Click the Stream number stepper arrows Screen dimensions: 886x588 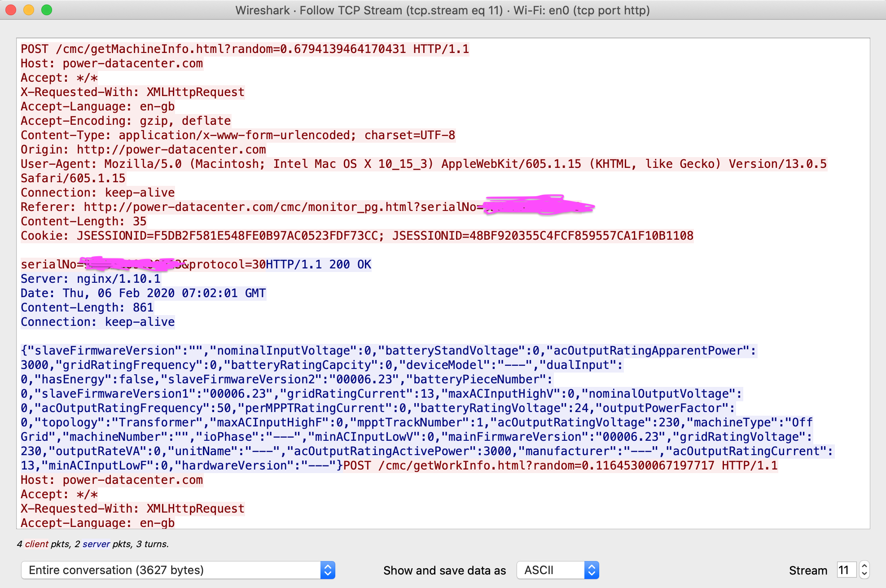click(x=864, y=570)
